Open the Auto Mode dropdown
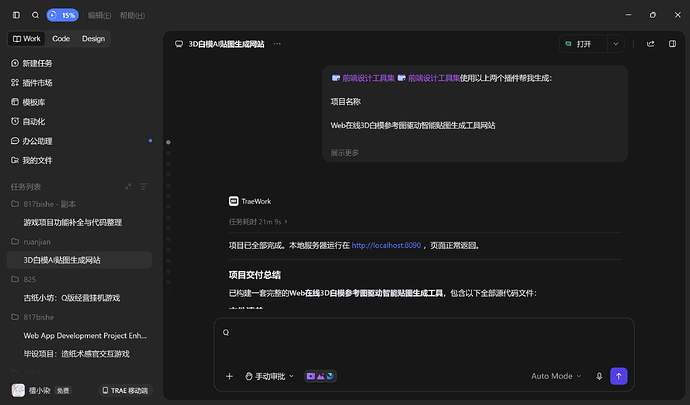Image resolution: width=690 pixels, height=405 pixels. click(556, 376)
